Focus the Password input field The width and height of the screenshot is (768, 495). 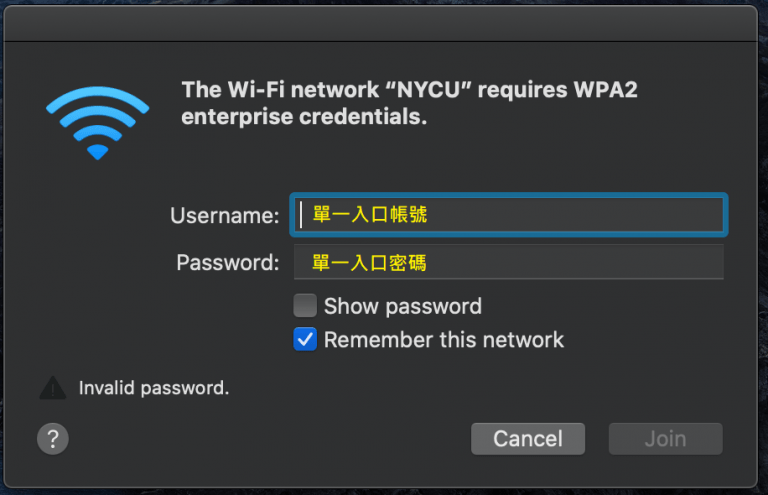click(x=580, y=263)
